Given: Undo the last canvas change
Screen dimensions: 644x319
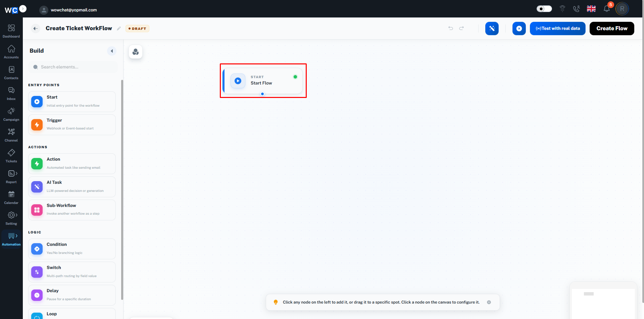Looking at the screenshot, I should (451, 28).
